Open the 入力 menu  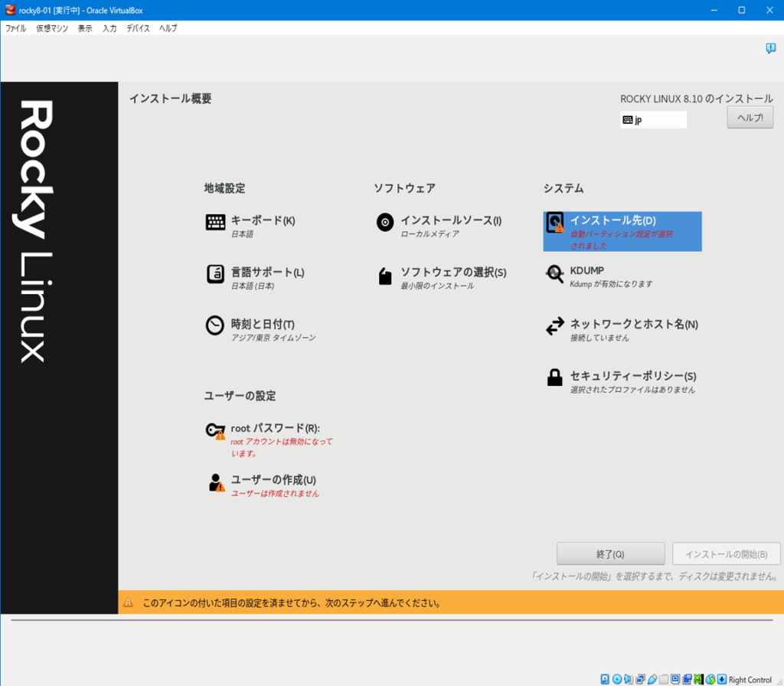[109, 28]
